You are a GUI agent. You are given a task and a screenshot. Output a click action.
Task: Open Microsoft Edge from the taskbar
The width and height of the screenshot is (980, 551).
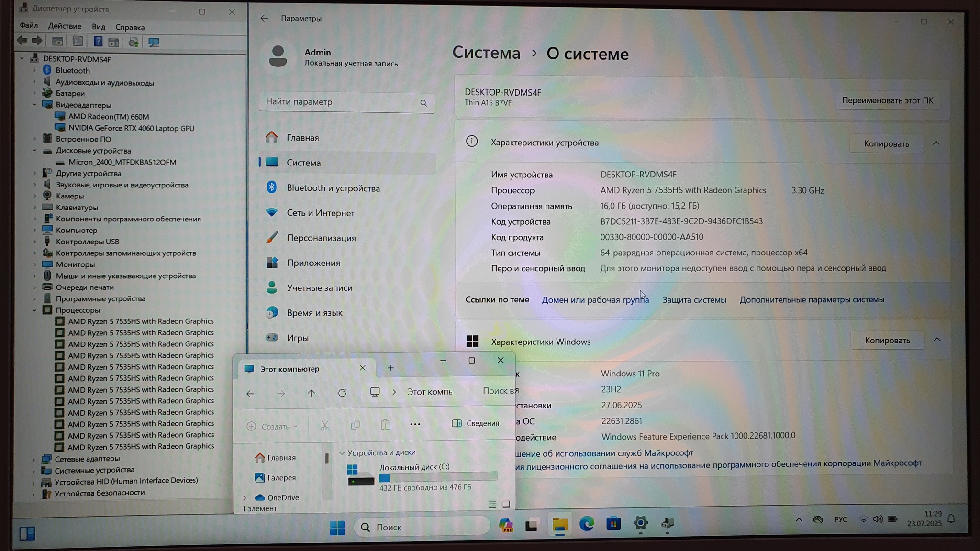tap(587, 525)
